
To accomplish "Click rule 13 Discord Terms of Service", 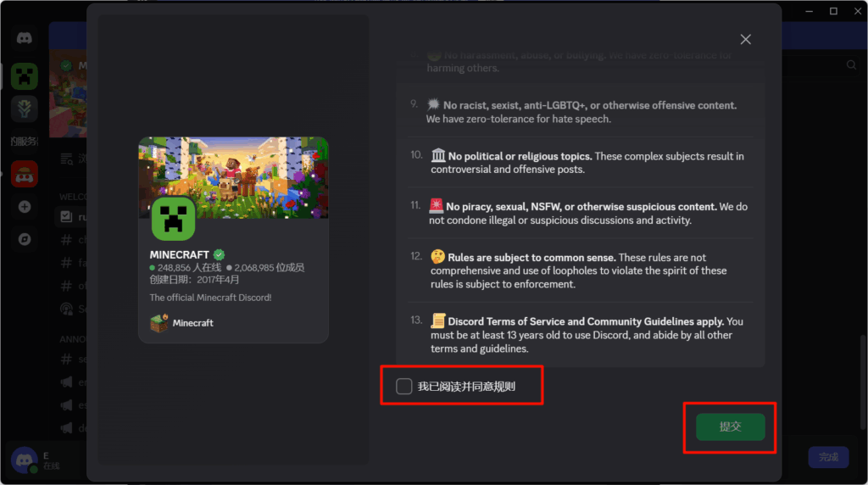I will (580, 334).
